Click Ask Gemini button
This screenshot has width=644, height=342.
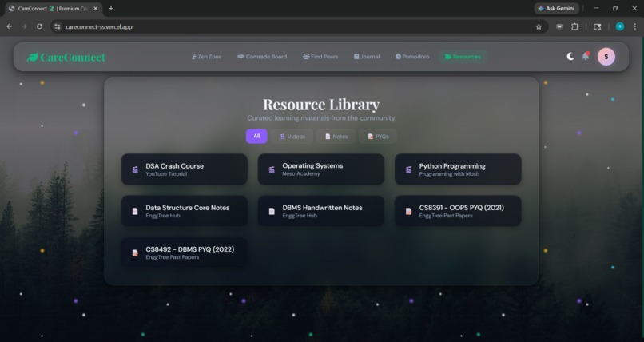tap(557, 8)
